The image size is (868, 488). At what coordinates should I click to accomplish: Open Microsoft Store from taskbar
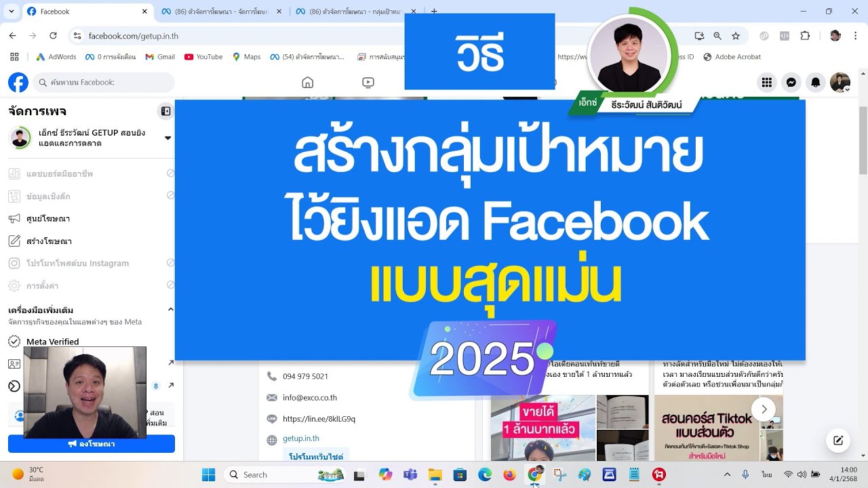coord(460,474)
